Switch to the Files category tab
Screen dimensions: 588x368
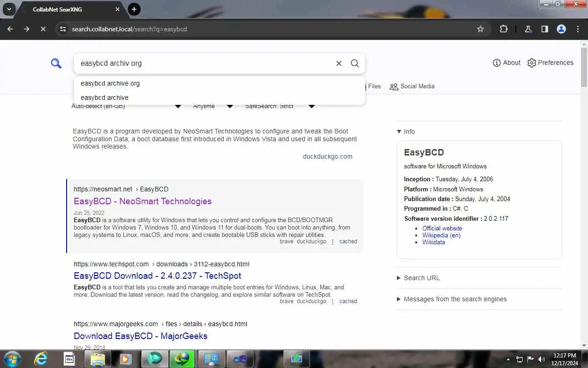(373, 86)
